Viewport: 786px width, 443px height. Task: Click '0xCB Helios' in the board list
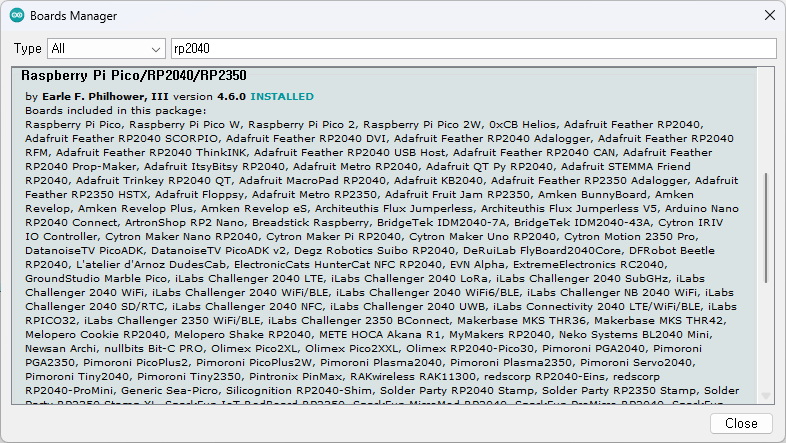point(522,125)
